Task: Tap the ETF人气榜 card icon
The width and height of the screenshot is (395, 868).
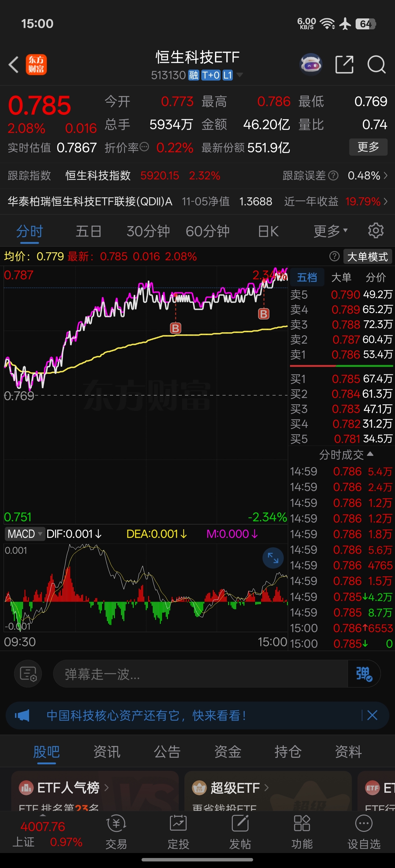Action: coord(26,788)
